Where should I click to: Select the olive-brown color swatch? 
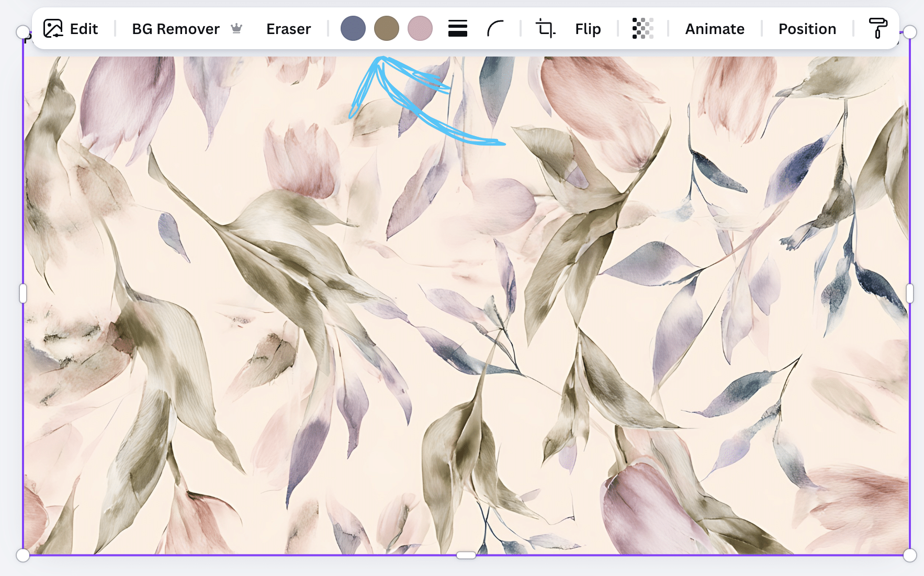[x=387, y=29]
